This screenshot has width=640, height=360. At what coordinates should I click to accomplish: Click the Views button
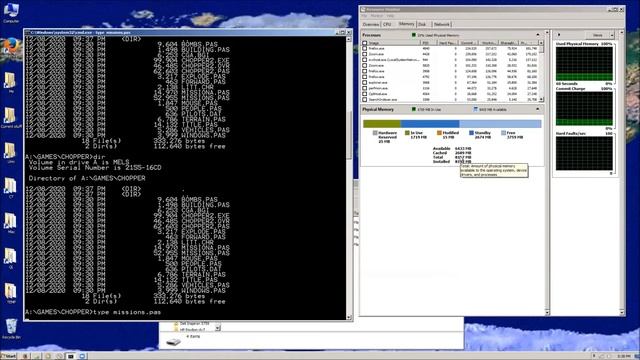598,35
